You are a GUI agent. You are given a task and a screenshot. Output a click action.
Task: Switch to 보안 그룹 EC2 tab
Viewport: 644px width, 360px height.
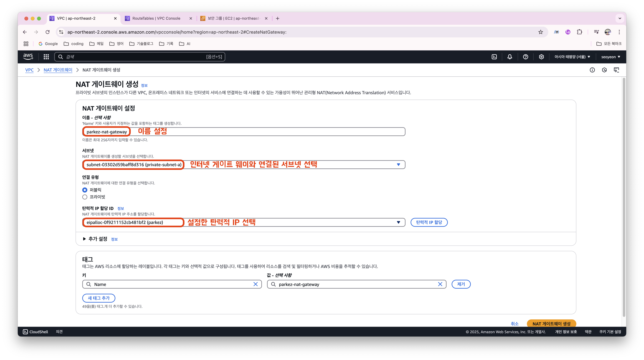234,18
